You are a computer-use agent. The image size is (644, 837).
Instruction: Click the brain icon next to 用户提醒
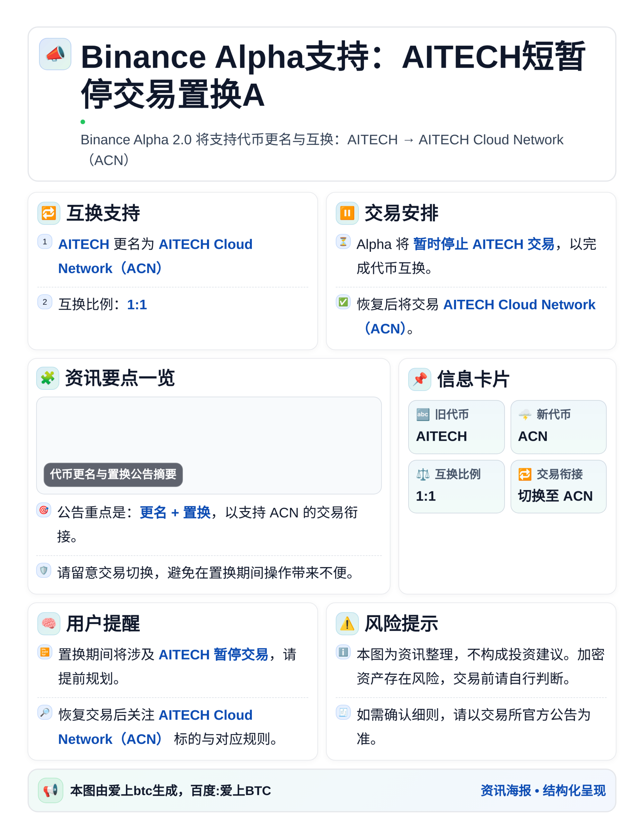pos(49,623)
